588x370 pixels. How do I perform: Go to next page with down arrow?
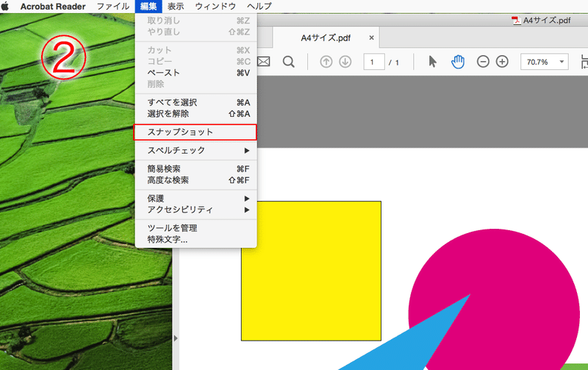(x=345, y=62)
